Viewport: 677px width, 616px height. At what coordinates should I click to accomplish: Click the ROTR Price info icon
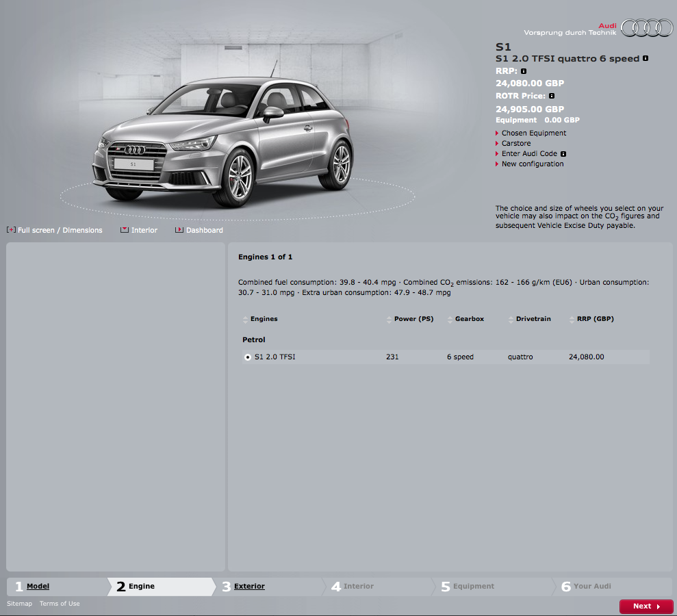click(x=552, y=97)
